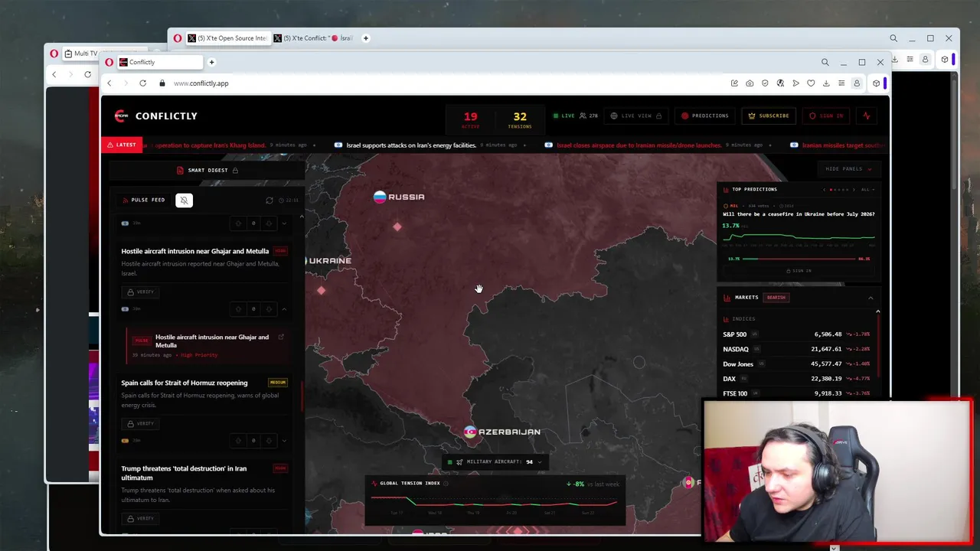The height and width of the screenshot is (551, 980).
Task: Verify the Trump ultimatum story
Action: (x=140, y=518)
